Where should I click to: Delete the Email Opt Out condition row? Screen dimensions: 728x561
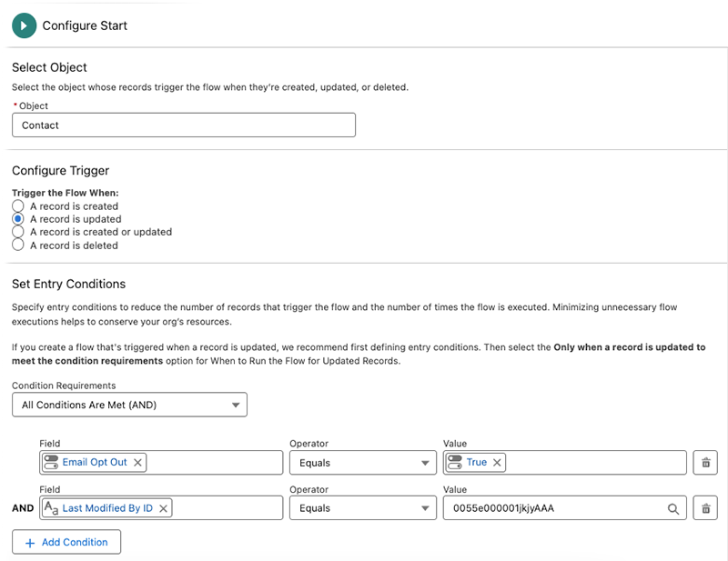(x=704, y=463)
